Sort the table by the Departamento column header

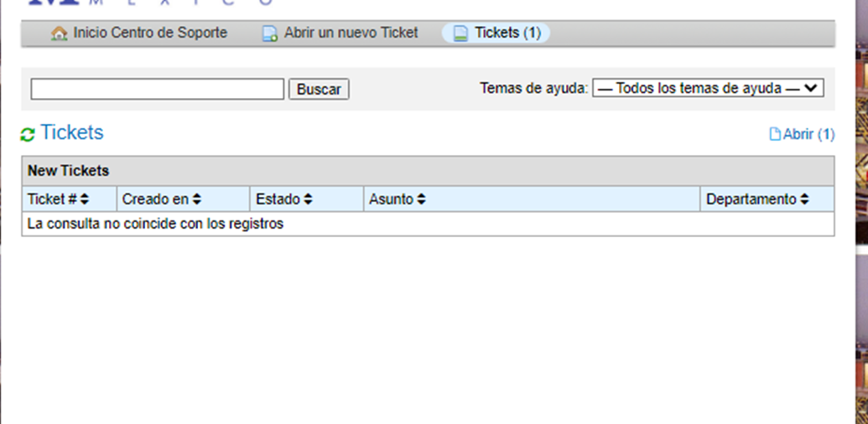pyautogui.click(x=751, y=199)
